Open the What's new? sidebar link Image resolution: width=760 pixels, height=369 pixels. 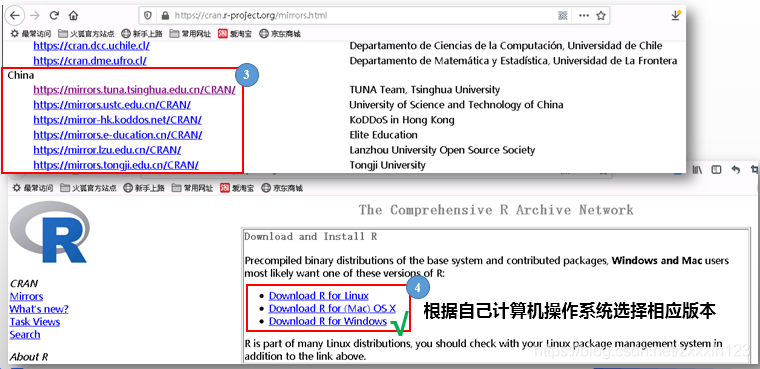click(39, 309)
